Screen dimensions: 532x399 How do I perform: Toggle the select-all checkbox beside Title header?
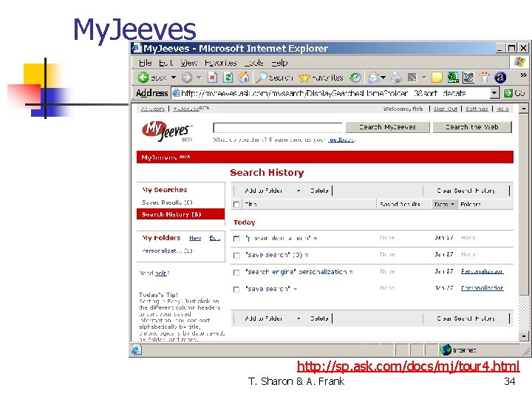pyautogui.click(x=236, y=204)
